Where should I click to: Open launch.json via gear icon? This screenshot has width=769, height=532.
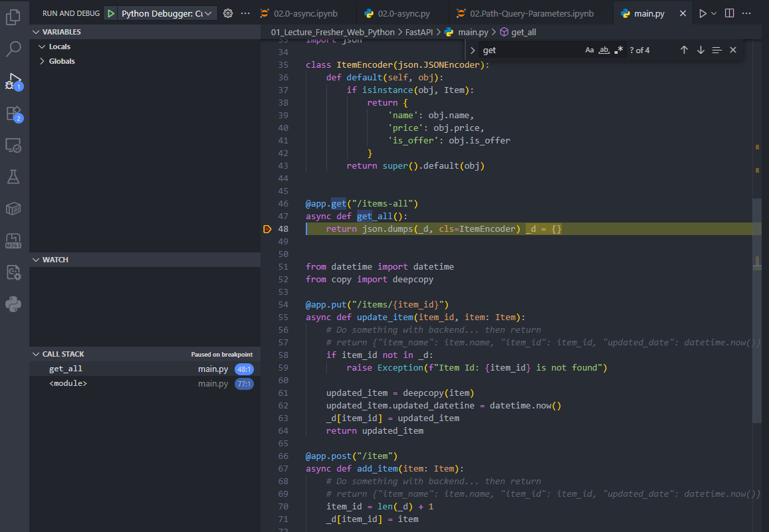(x=228, y=14)
